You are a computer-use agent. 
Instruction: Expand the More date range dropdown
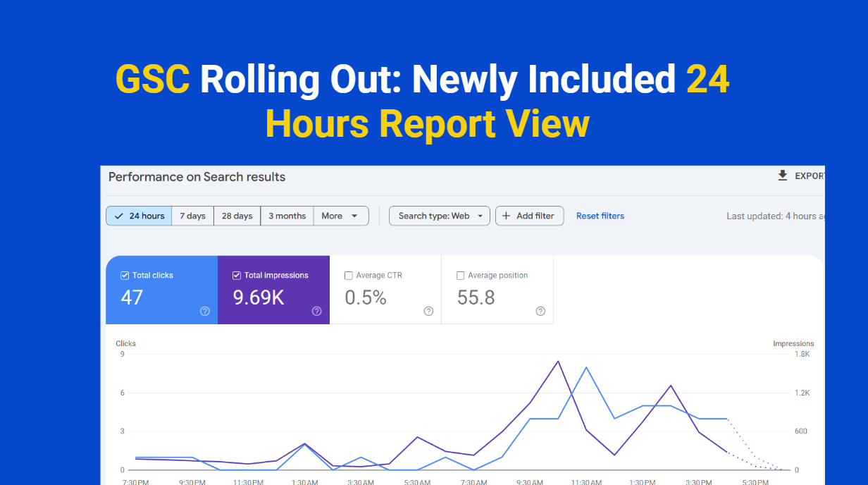coord(341,216)
